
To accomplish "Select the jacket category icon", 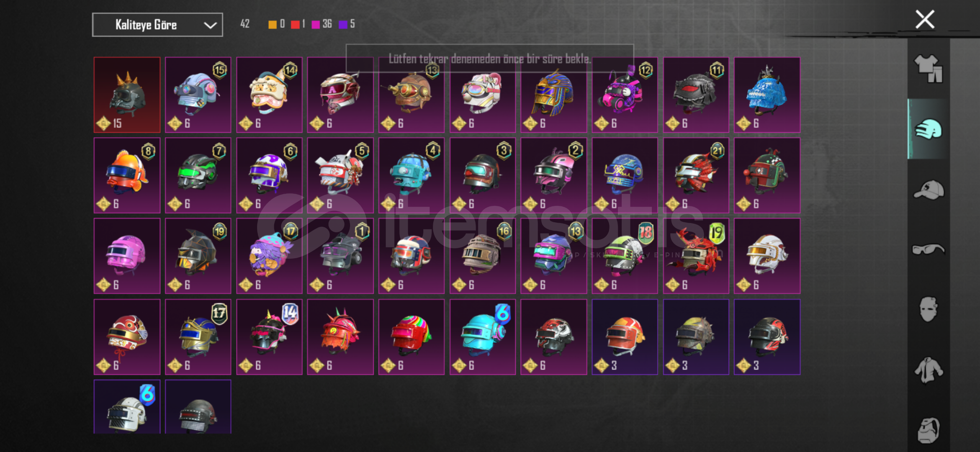I will click(x=928, y=370).
